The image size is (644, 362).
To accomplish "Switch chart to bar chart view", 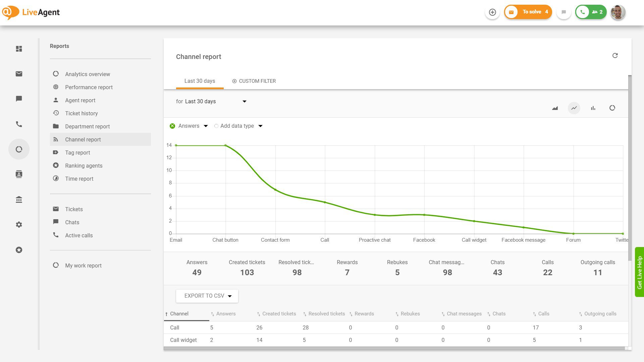I will pyautogui.click(x=593, y=108).
